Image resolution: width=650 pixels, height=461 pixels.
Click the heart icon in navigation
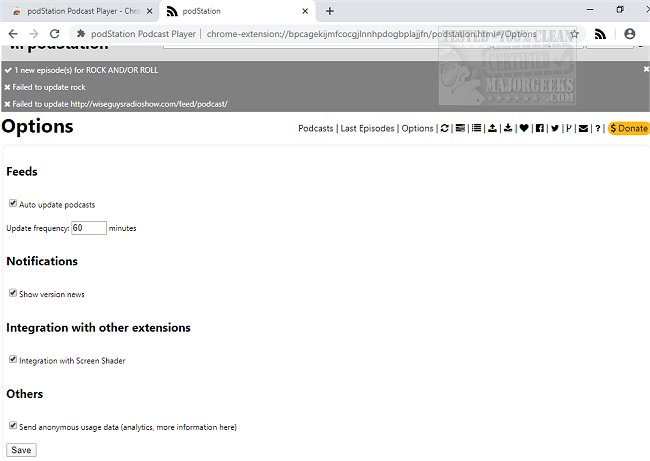pyautogui.click(x=524, y=129)
